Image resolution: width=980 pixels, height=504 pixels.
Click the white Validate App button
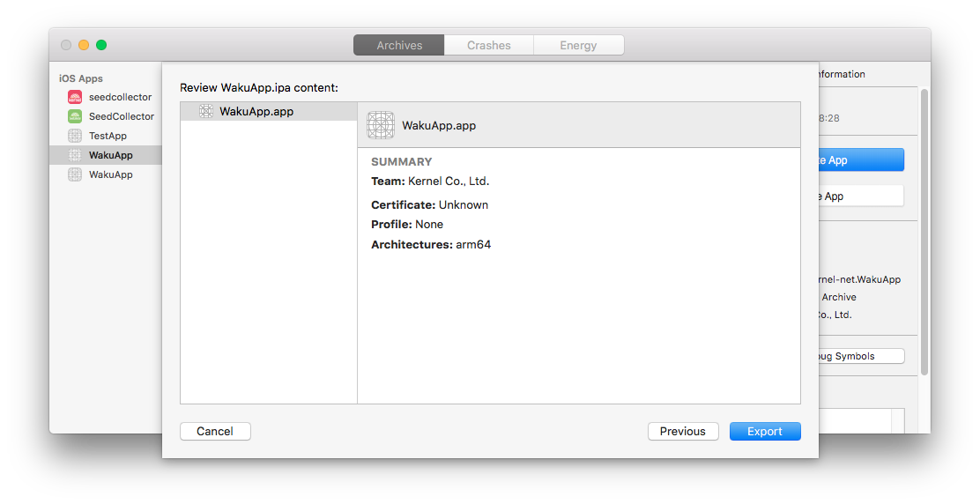(x=860, y=196)
